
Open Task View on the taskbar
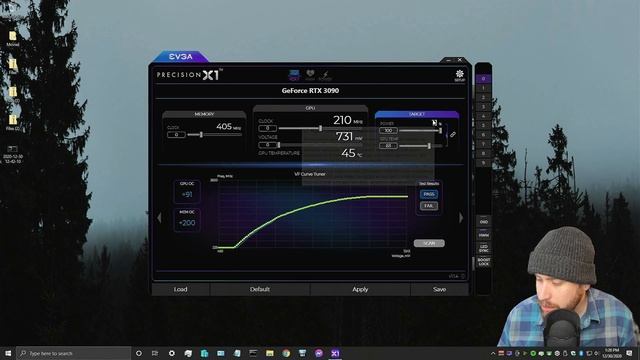(155, 353)
